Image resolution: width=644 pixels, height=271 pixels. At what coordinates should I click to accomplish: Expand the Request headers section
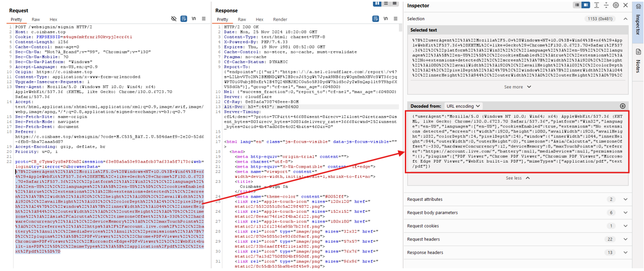tap(625, 239)
